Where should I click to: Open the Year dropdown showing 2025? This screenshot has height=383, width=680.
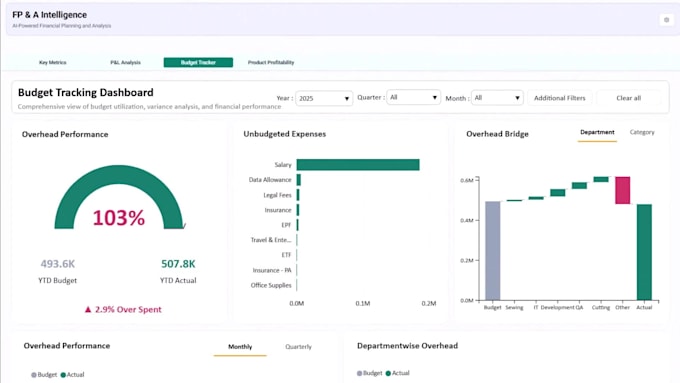324,98
